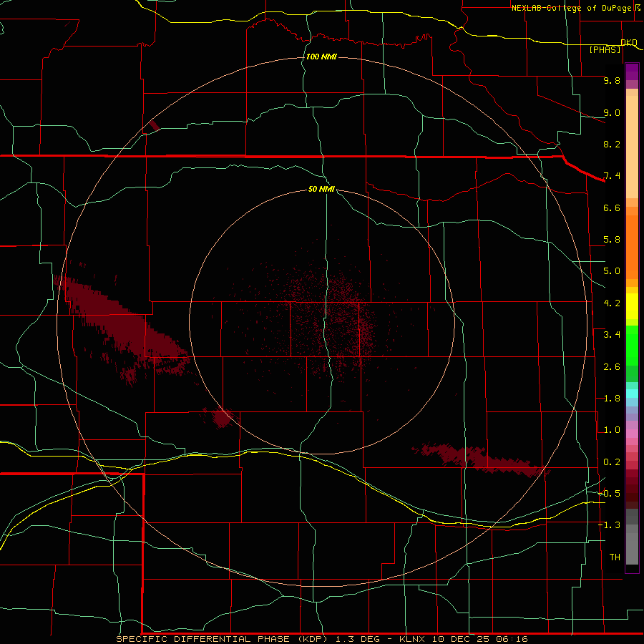Screen dimensions: 644x644
Task: Click the DKD label above the legend
Action: coord(629,42)
